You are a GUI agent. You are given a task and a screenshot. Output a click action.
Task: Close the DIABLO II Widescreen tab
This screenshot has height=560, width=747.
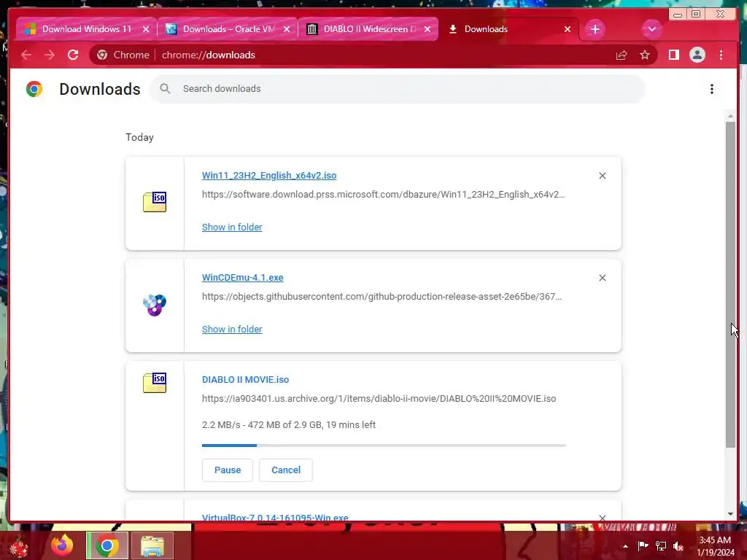pyautogui.click(x=427, y=29)
